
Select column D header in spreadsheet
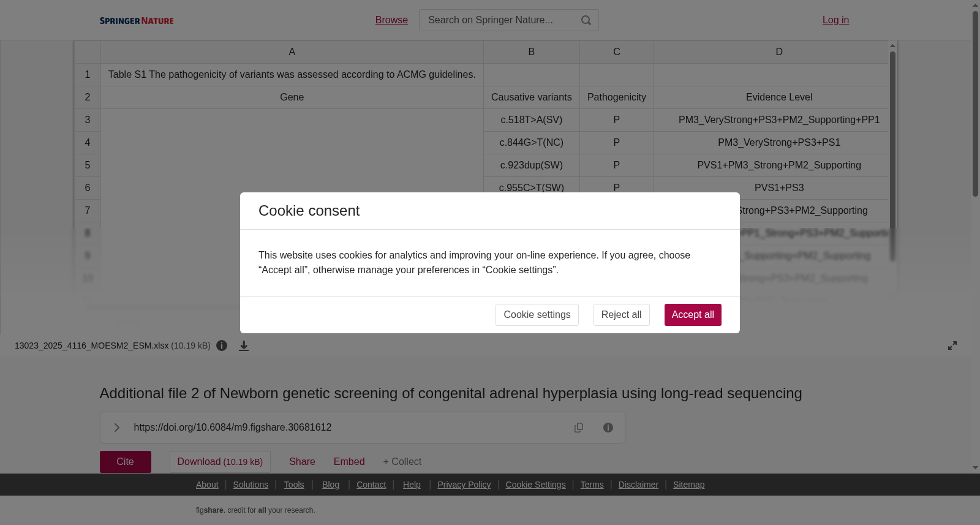[x=771, y=52]
